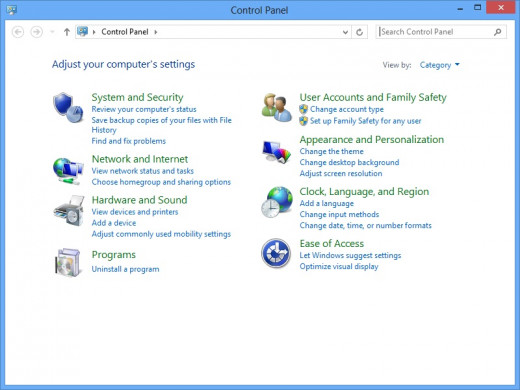Expand the arrow before Control Panel breadcrumb
520x390 pixels.
tap(94, 32)
